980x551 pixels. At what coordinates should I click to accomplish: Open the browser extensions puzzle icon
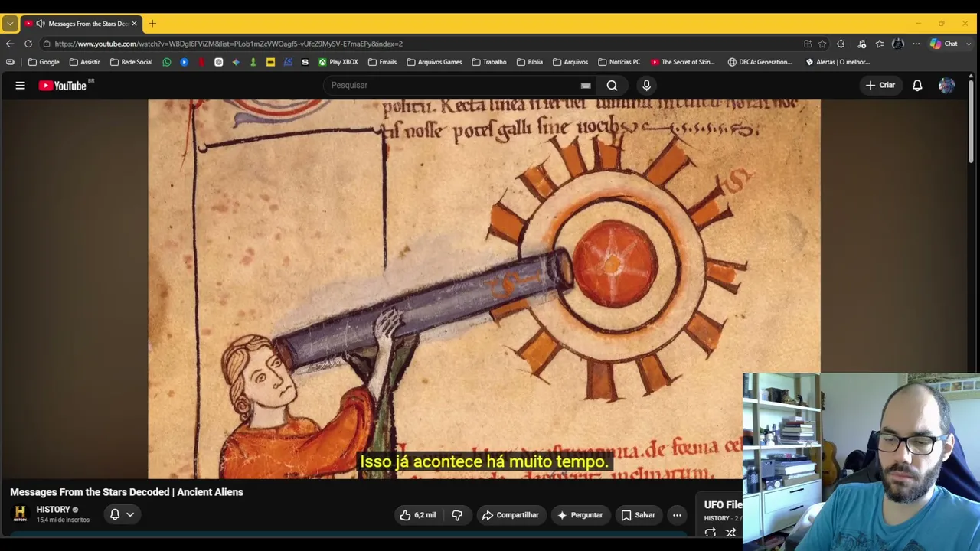(x=841, y=44)
